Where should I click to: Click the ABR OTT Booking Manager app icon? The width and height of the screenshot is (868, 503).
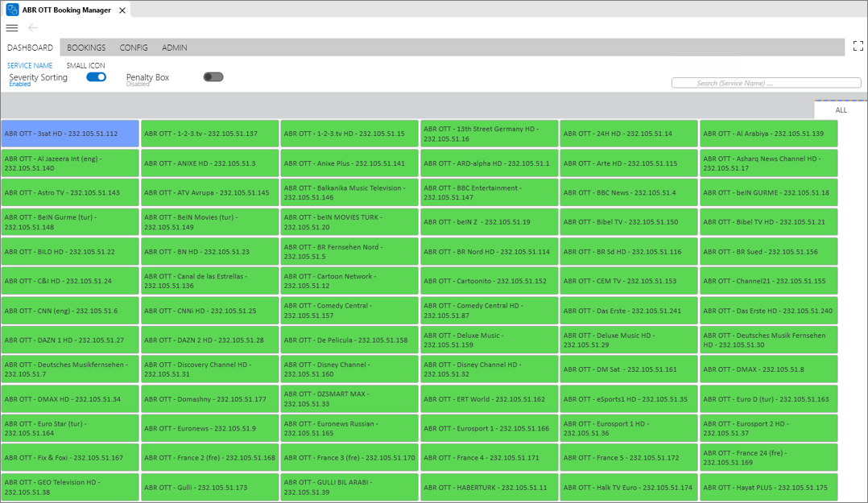pos(12,10)
